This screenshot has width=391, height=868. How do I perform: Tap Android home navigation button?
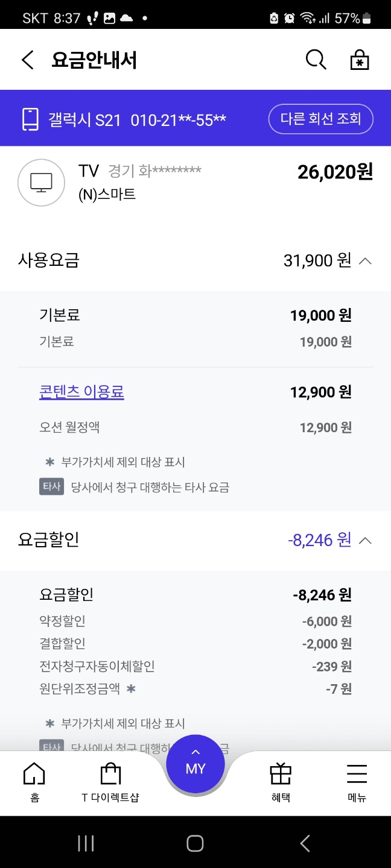tap(195, 843)
